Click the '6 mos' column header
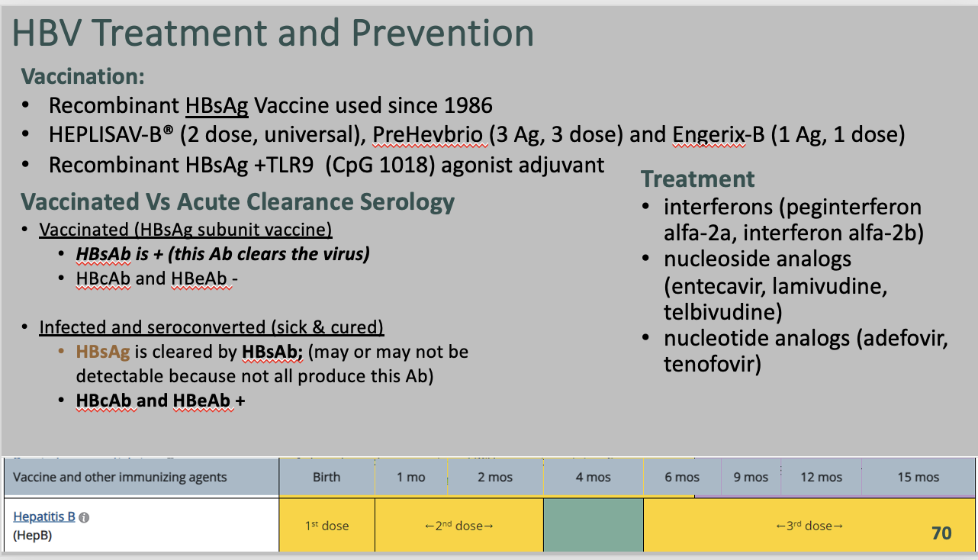The height and width of the screenshot is (560, 978). 682,478
